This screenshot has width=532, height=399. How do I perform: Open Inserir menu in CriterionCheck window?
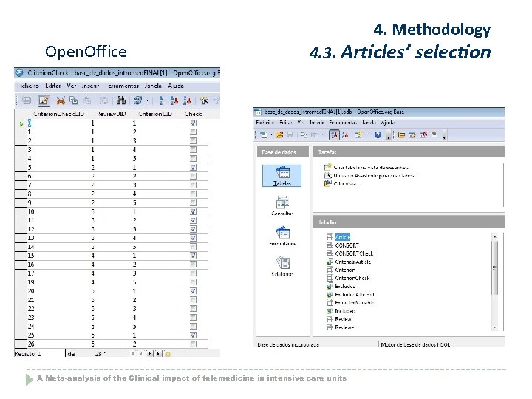(x=90, y=86)
